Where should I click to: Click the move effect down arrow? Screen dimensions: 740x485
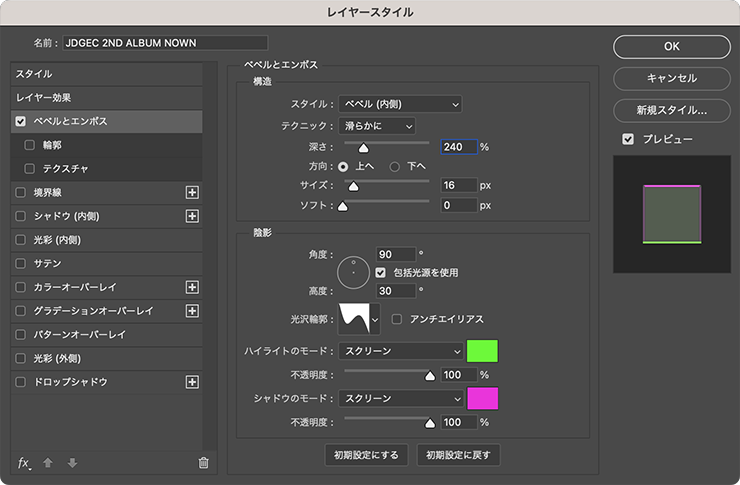click(71, 462)
